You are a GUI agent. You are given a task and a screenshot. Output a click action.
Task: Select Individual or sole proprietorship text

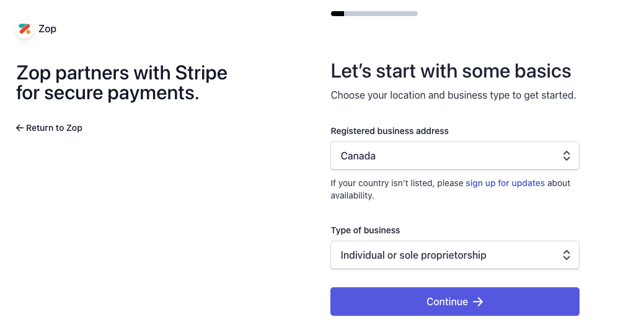[413, 255]
